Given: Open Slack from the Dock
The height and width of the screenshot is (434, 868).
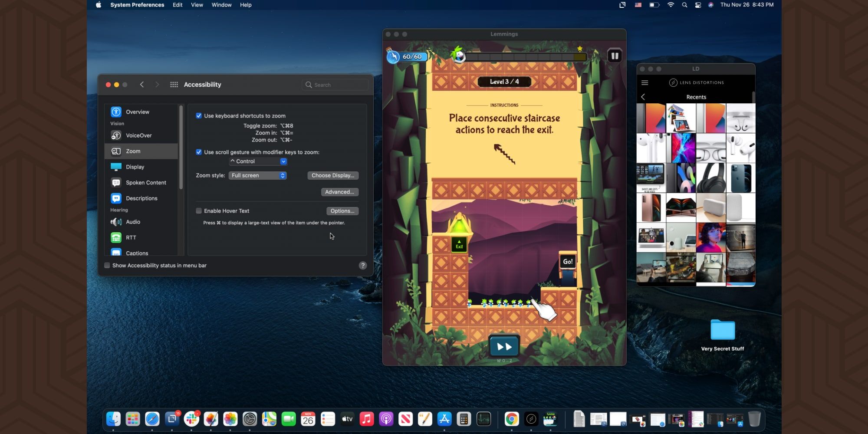Looking at the screenshot, I should coord(191,419).
